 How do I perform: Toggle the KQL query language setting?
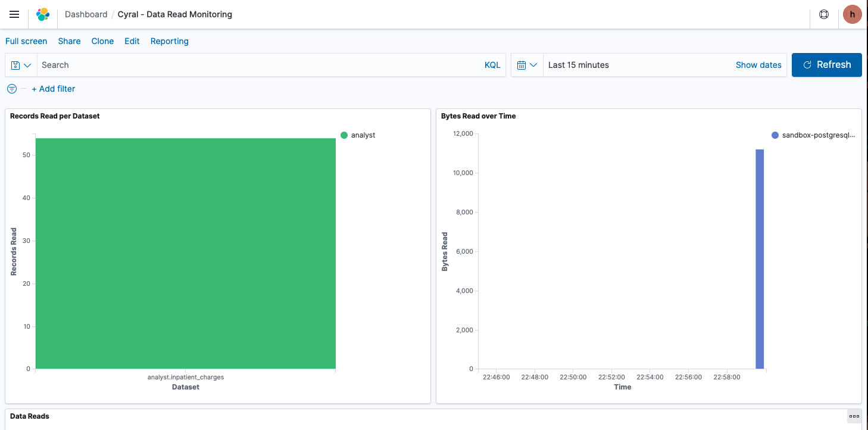coord(492,65)
